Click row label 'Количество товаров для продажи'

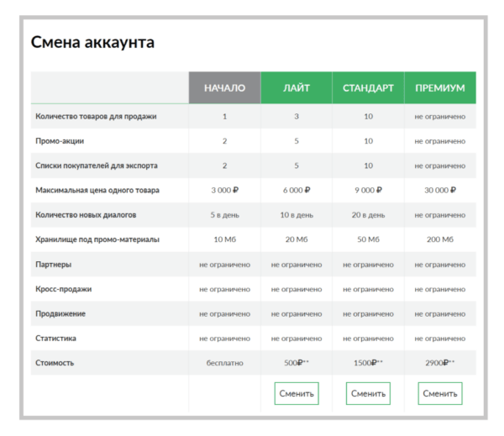96,117
